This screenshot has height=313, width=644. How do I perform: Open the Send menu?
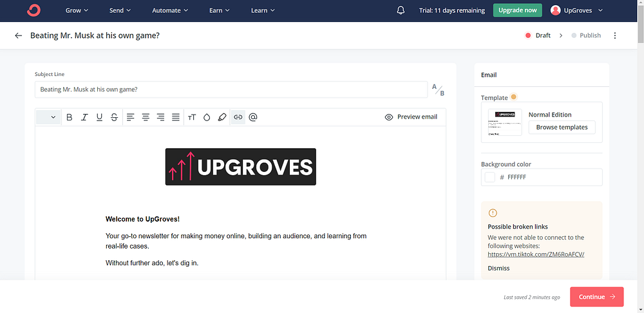[120, 11]
